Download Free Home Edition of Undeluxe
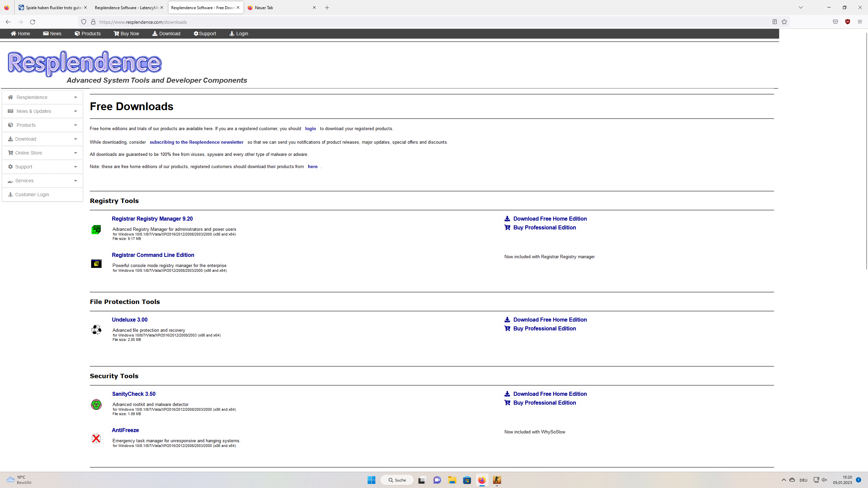 coord(550,320)
